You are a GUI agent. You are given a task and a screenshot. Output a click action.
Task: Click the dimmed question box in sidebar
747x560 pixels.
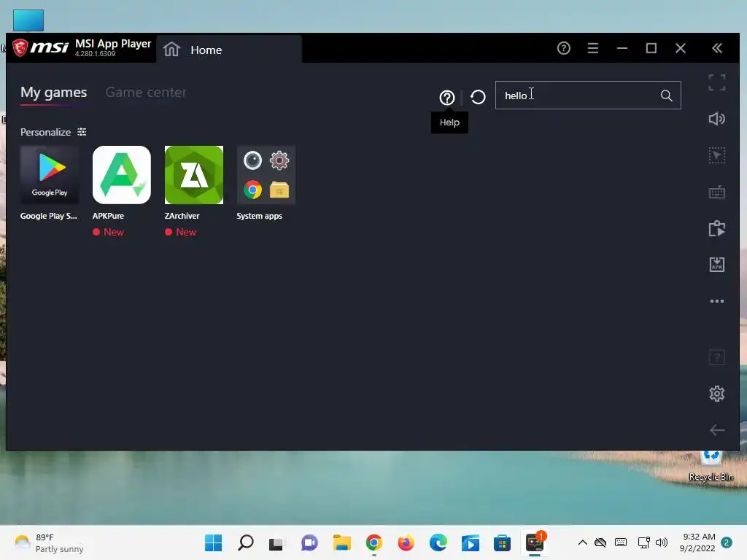(717, 357)
